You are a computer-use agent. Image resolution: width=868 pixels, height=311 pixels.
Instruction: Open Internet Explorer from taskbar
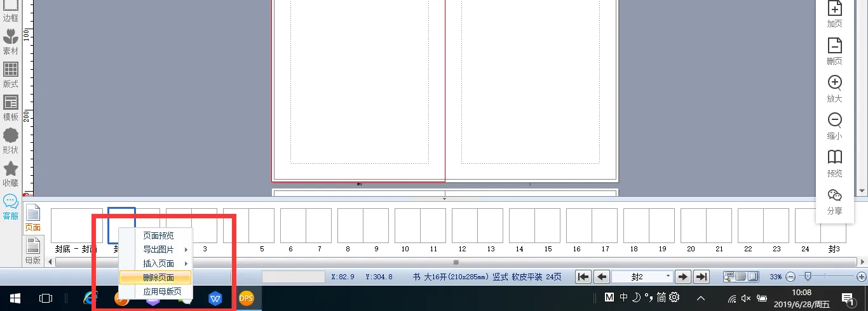(91, 298)
